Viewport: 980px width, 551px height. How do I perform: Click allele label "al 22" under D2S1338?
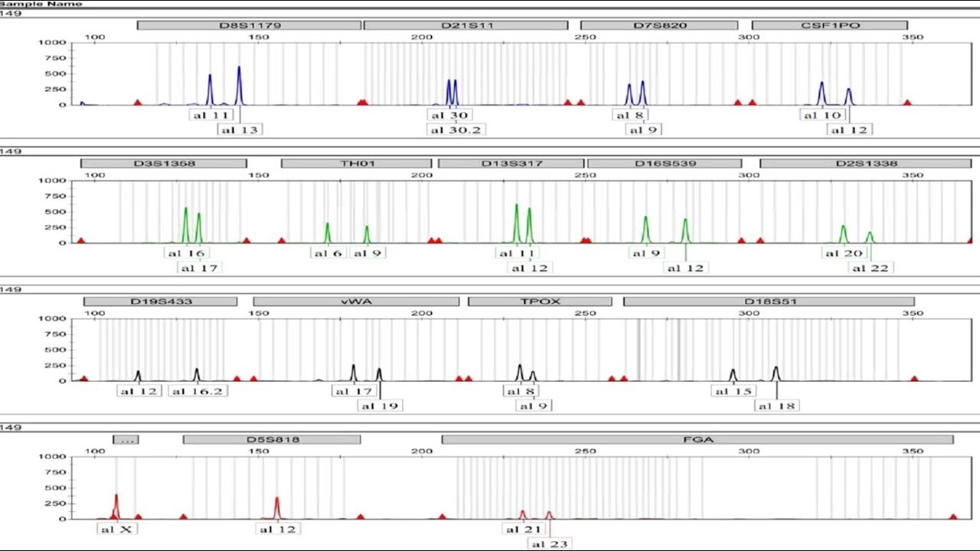[x=871, y=268]
